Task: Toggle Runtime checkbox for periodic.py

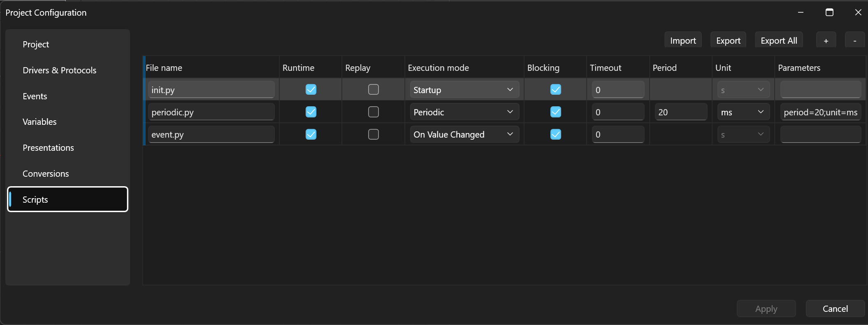Action: coord(311,112)
